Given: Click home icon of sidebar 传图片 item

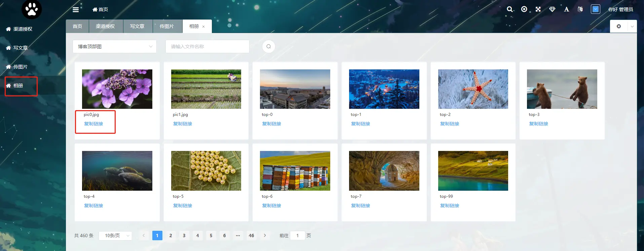Looking at the screenshot, I should 8,67.
